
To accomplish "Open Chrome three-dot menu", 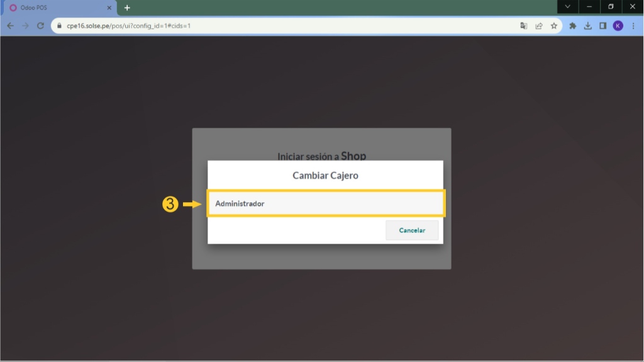I will pyautogui.click(x=633, y=26).
